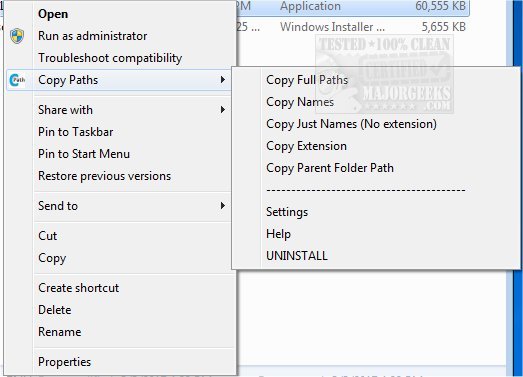Open file Properties
This screenshot has width=523, height=377.
[x=64, y=362]
